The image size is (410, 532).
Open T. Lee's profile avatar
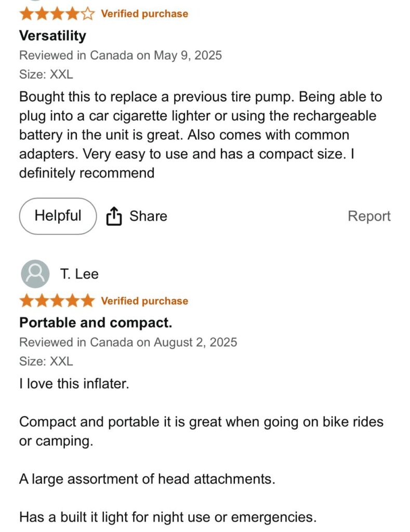click(35, 274)
